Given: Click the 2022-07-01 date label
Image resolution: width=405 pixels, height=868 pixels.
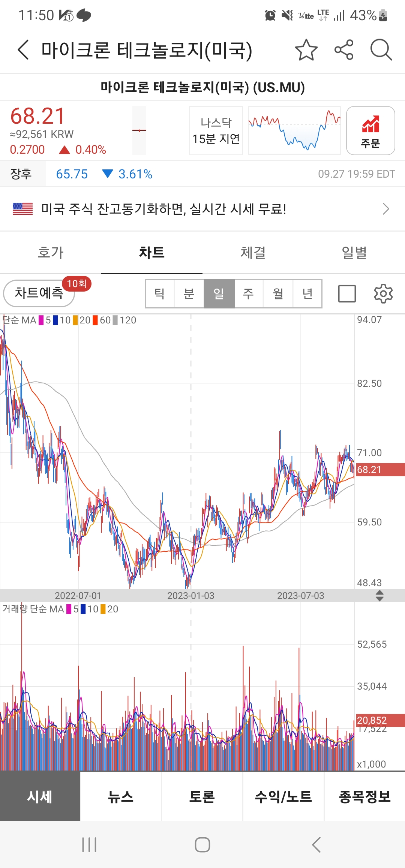Looking at the screenshot, I should [x=78, y=596].
